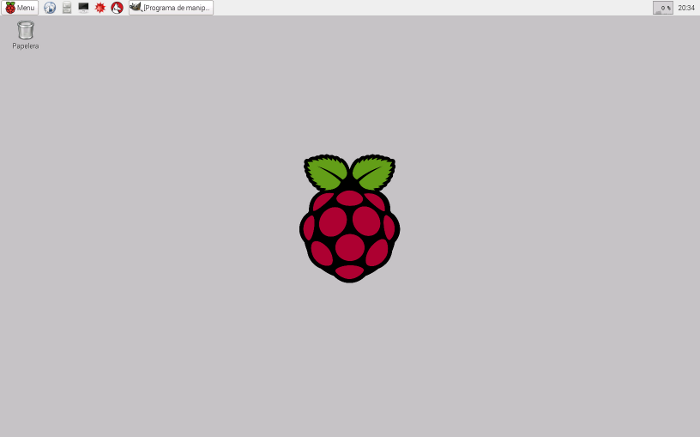Open the Raspberry Pi Menu button
Image resolution: width=700 pixels, height=437 pixels.
click(x=20, y=8)
